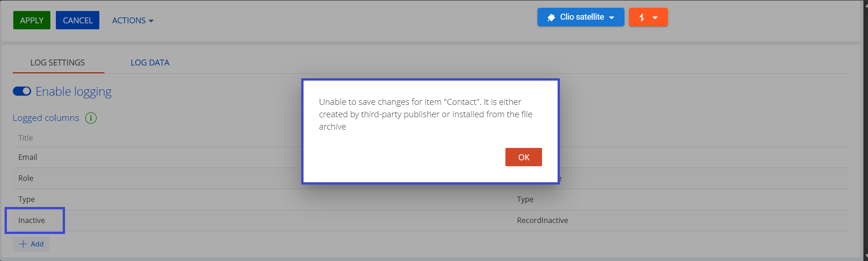Dismiss the error dialog with OK
This screenshot has height=261, width=868.
click(523, 157)
